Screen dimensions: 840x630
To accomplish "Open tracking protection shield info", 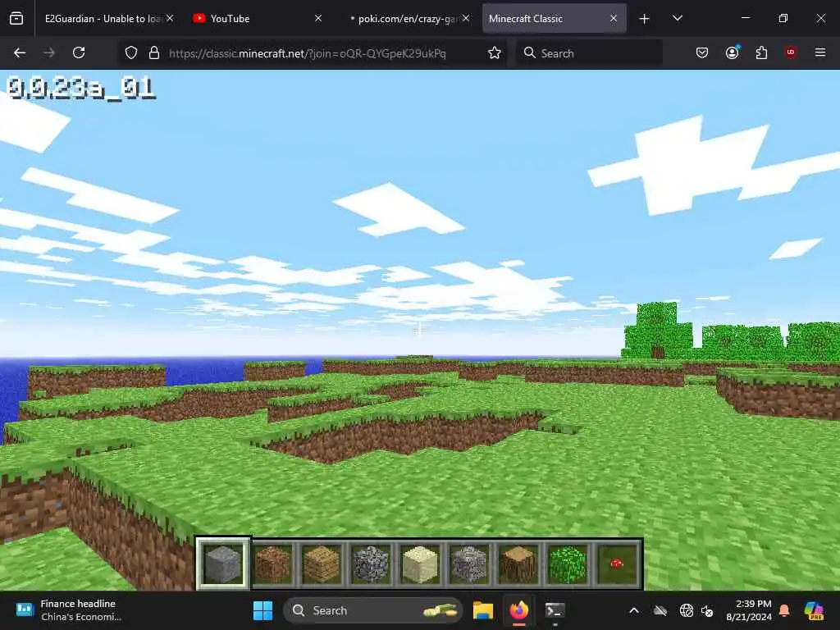I will coord(131,52).
